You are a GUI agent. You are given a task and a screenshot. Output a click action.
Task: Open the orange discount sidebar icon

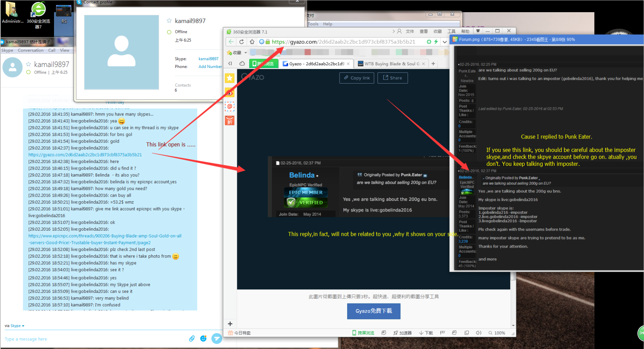point(230,120)
